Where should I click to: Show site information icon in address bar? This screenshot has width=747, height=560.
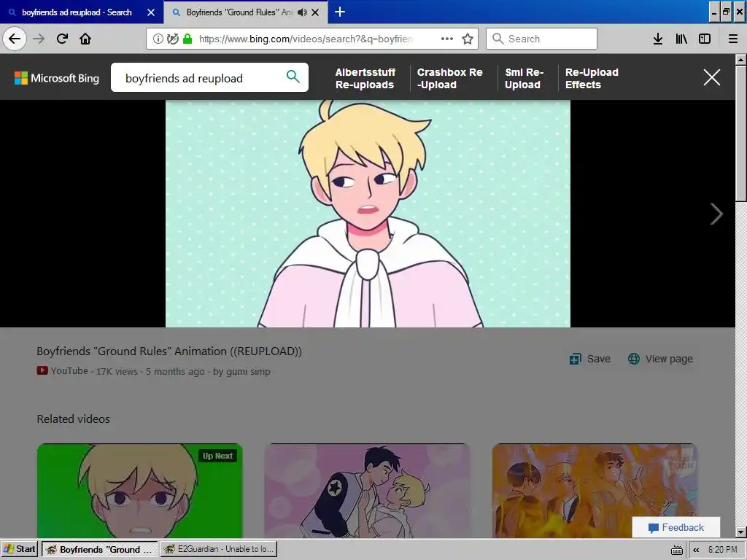click(158, 39)
